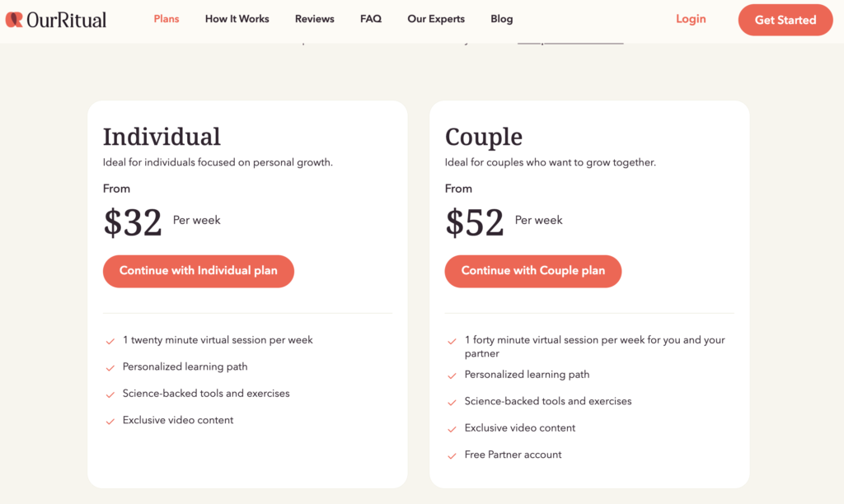The image size is (844, 504).
Task: Click checkmark beside Individual Science-backed tools
Action: 110,394
